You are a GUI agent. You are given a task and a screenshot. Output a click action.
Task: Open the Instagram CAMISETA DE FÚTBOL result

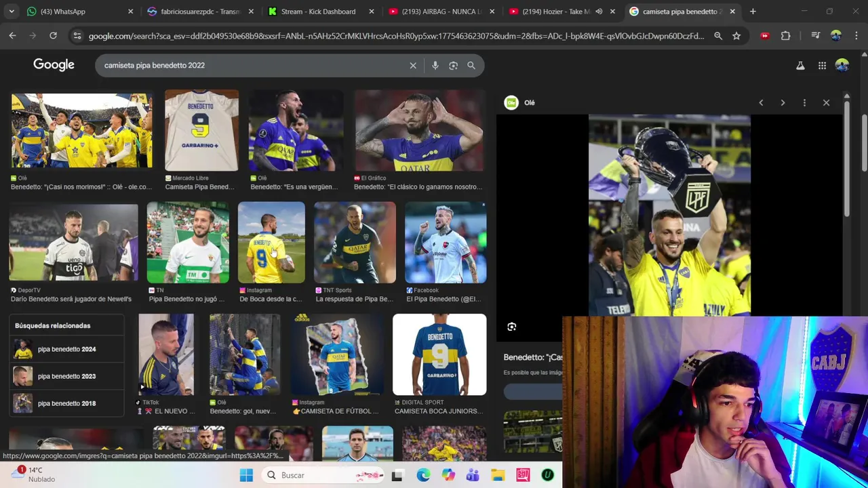pyautogui.click(x=336, y=354)
